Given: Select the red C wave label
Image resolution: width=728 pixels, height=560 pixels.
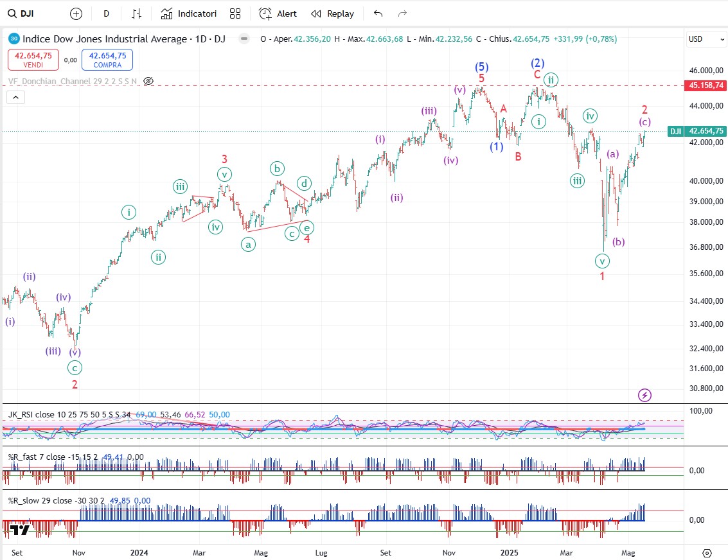Looking at the screenshot, I should click(x=537, y=74).
